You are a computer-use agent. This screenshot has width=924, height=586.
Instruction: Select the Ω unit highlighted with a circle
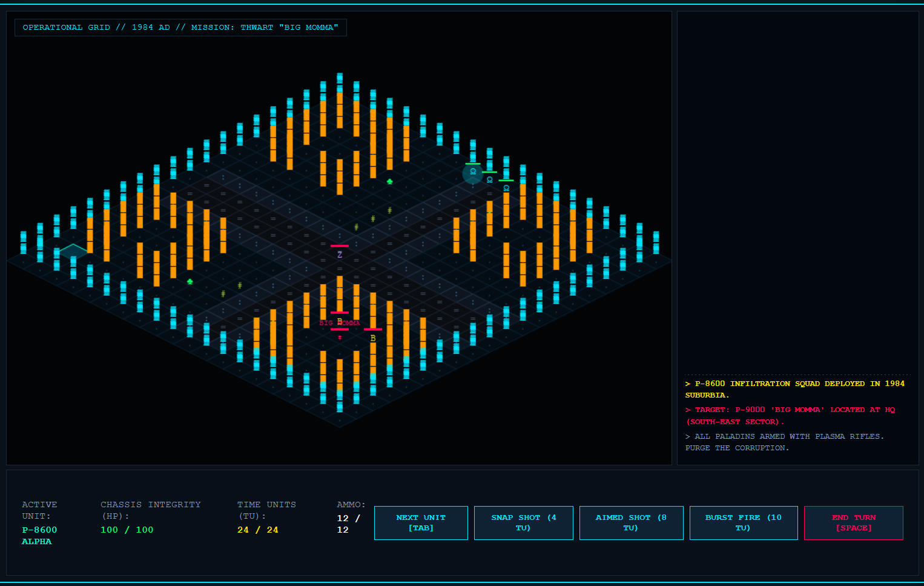473,172
